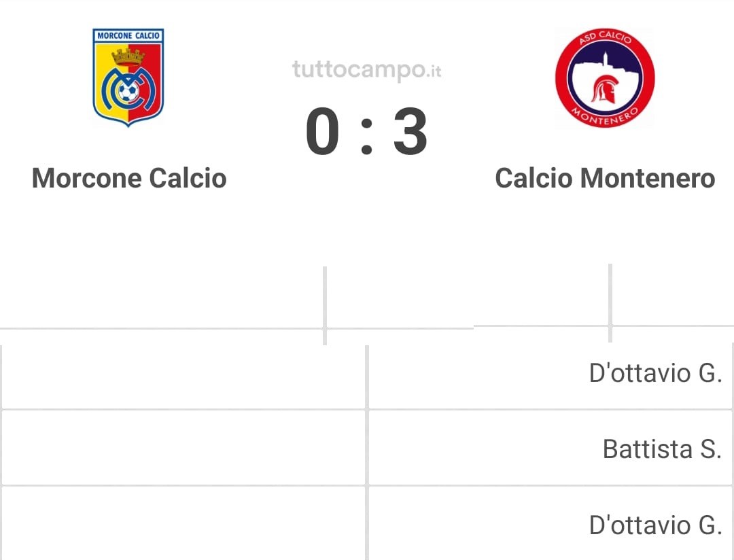Click the colon between the scores

pos(366,136)
